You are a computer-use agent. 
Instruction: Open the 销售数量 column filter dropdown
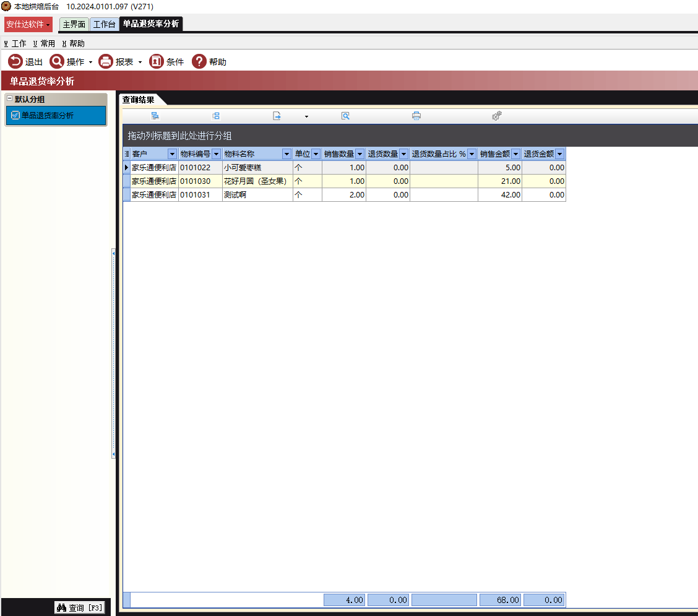coord(360,154)
